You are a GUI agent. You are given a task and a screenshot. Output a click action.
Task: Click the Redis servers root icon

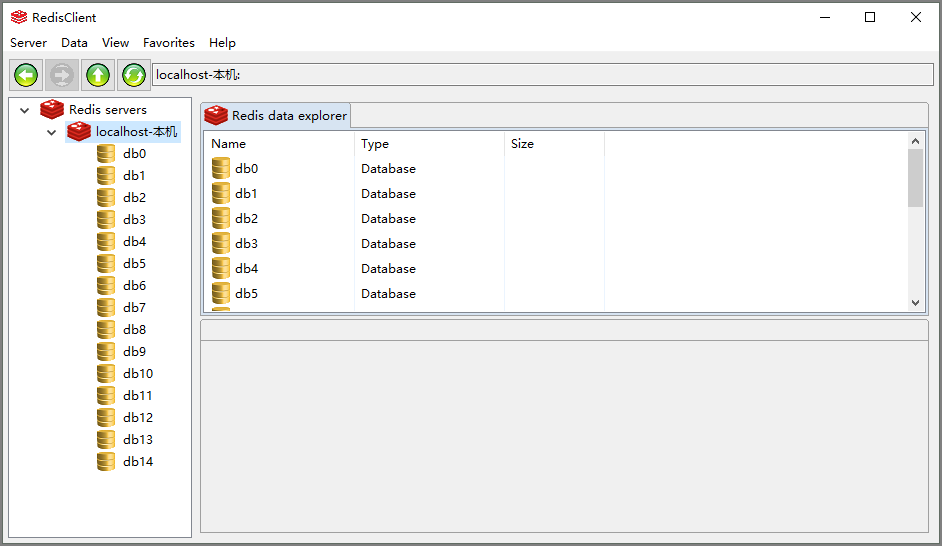pos(52,109)
